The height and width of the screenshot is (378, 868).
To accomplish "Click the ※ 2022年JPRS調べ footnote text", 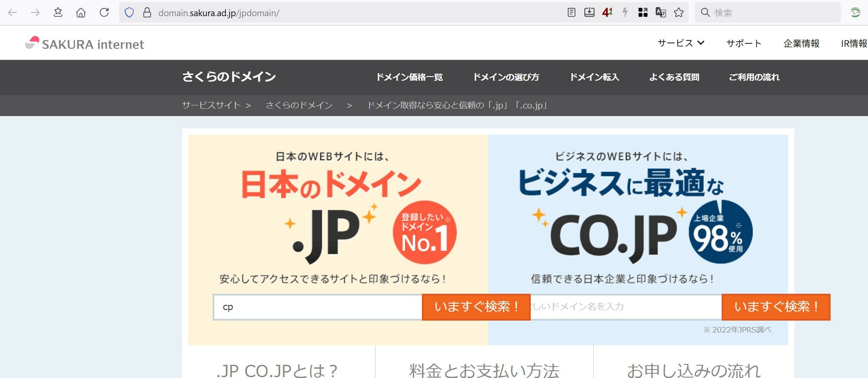I will 737,330.
